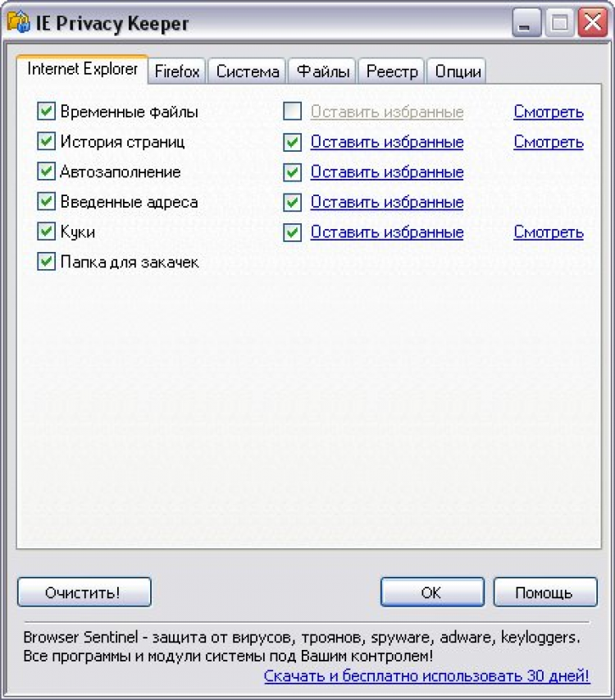Show the Опции tab

[458, 71]
